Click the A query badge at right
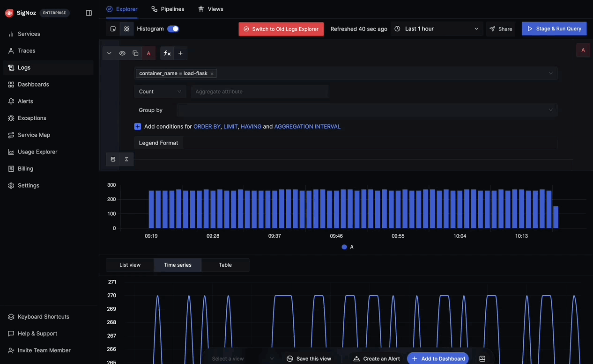 click(x=583, y=50)
